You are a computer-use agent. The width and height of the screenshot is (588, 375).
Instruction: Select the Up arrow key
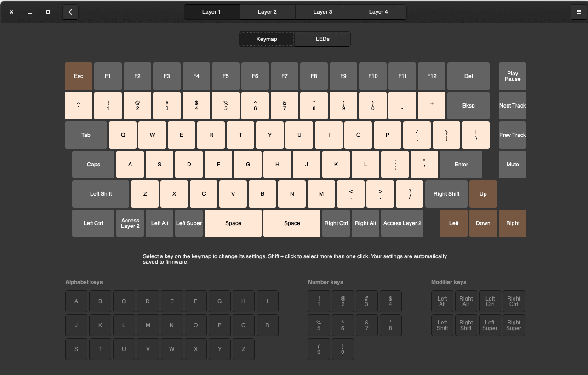[x=483, y=193]
